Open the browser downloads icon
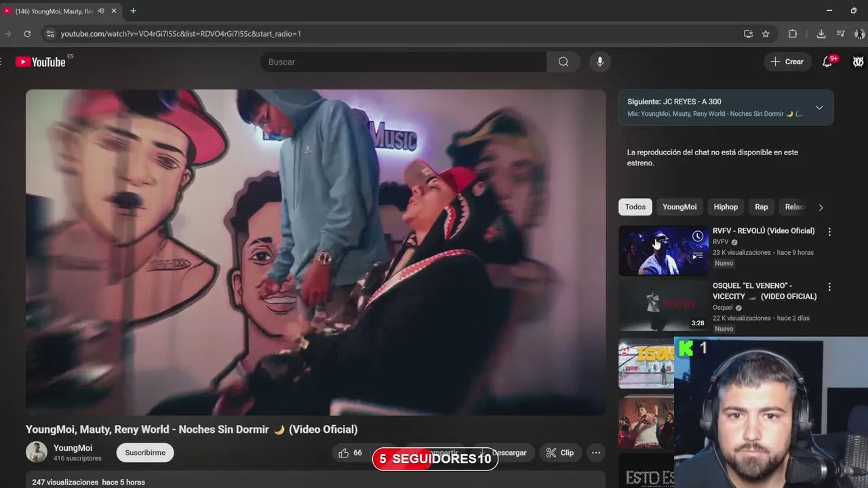The width and height of the screenshot is (868, 488). 821,33
